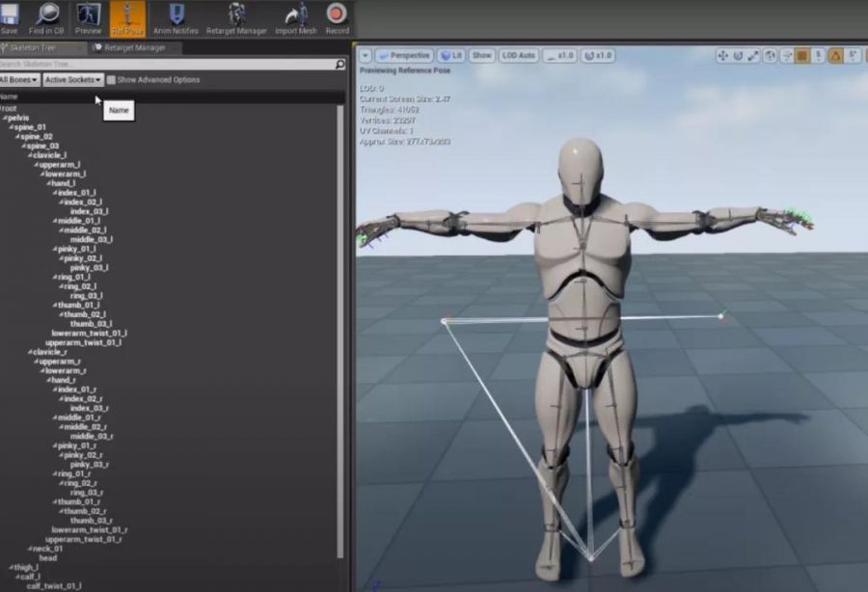
Task: Click the search magnifier in skeleton tree search
Action: [x=339, y=65]
